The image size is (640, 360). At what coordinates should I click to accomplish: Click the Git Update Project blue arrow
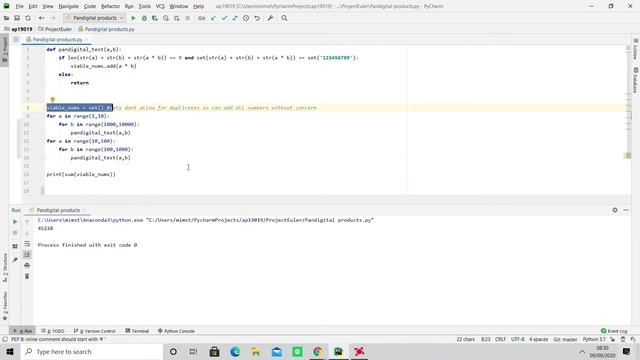(x=213, y=18)
